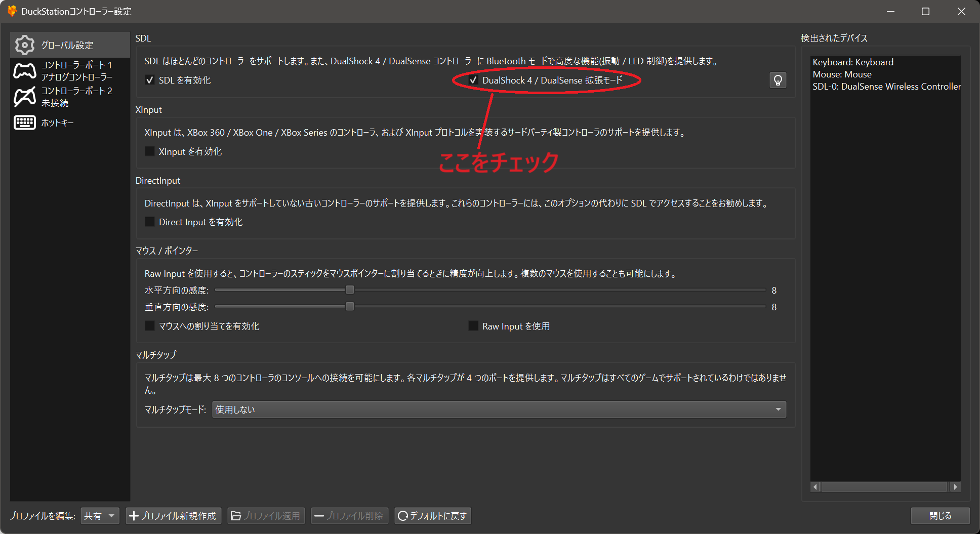Enable the 'Direct Input を有効化' checkbox

(149, 222)
